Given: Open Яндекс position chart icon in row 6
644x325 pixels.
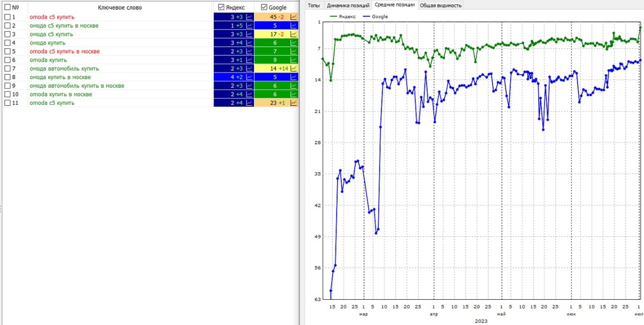Looking at the screenshot, I should [249, 60].
